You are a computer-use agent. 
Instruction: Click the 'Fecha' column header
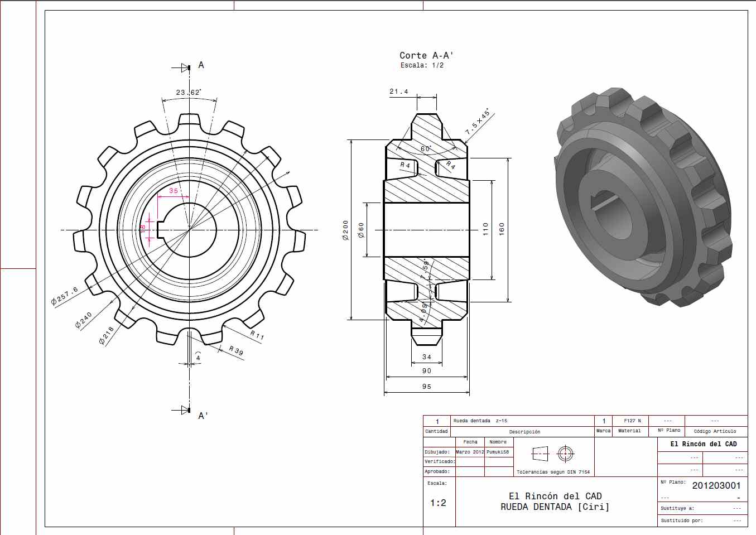470,442
